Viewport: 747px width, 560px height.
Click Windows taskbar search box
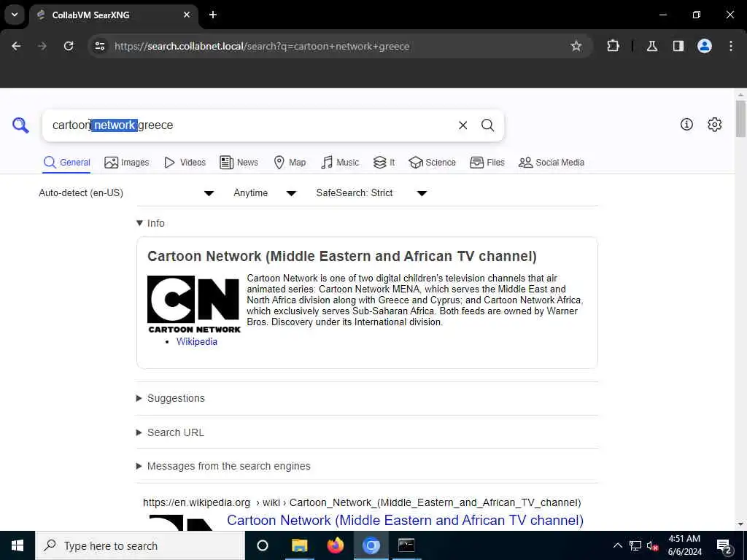point(140,545)
